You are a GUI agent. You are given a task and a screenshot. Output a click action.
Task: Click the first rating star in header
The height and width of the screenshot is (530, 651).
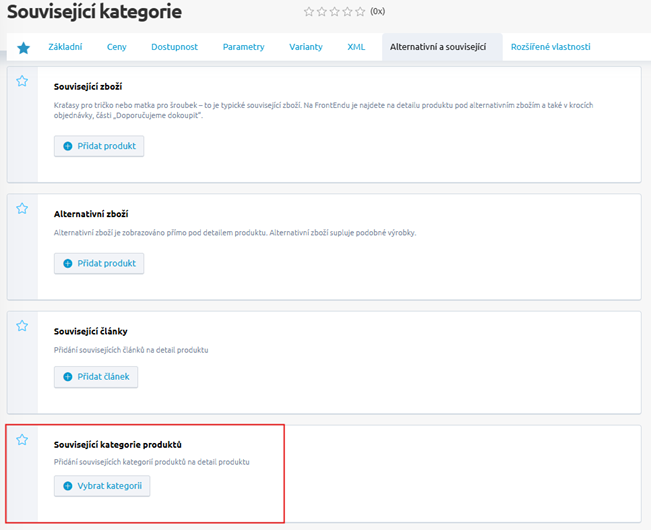[308, 12]
